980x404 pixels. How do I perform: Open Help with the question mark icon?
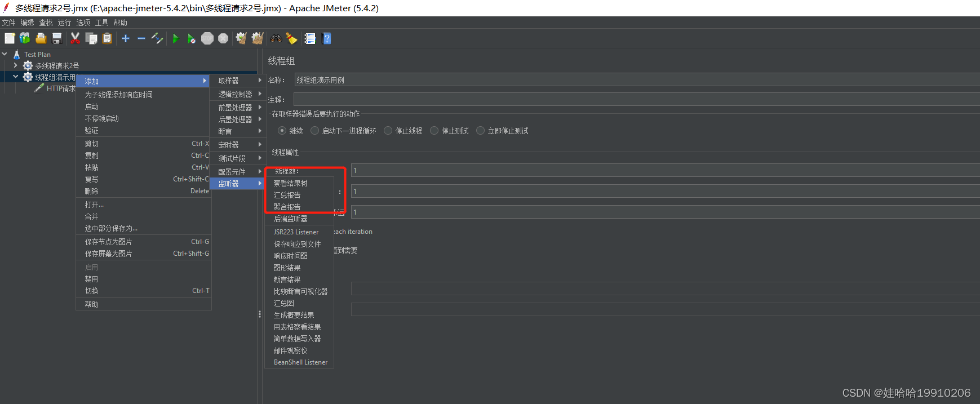pyautogui.click(x=326, y=38)
